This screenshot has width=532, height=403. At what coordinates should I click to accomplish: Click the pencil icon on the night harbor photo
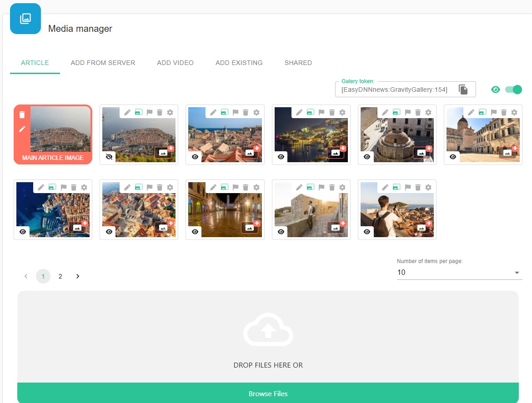[299, 112]
